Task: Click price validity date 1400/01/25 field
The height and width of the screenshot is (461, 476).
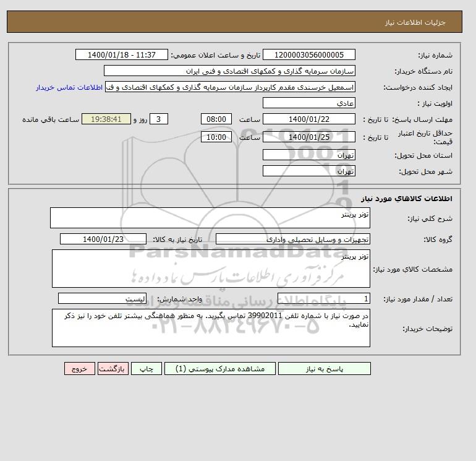Action: coord(308,137)
